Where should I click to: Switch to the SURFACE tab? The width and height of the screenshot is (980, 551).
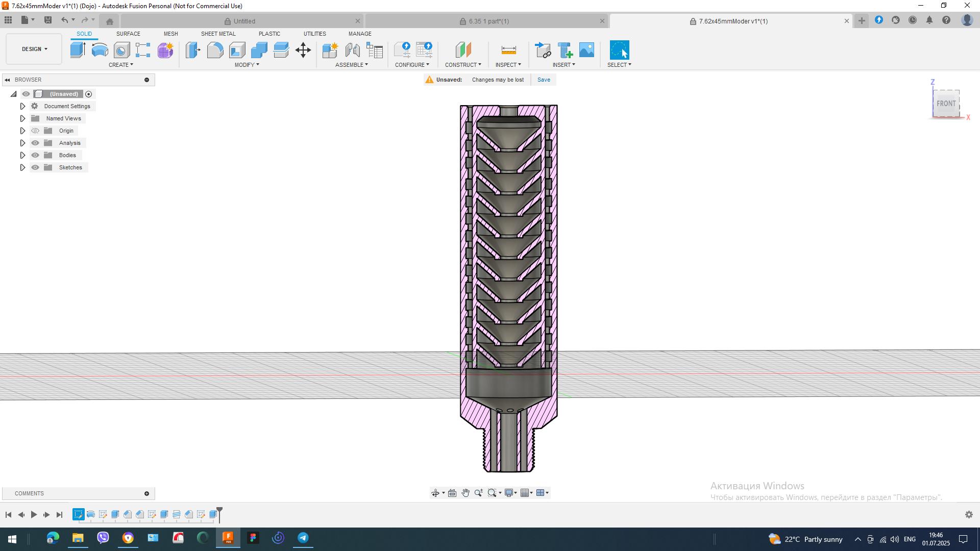pyautogui.click(x=128, y=34)
